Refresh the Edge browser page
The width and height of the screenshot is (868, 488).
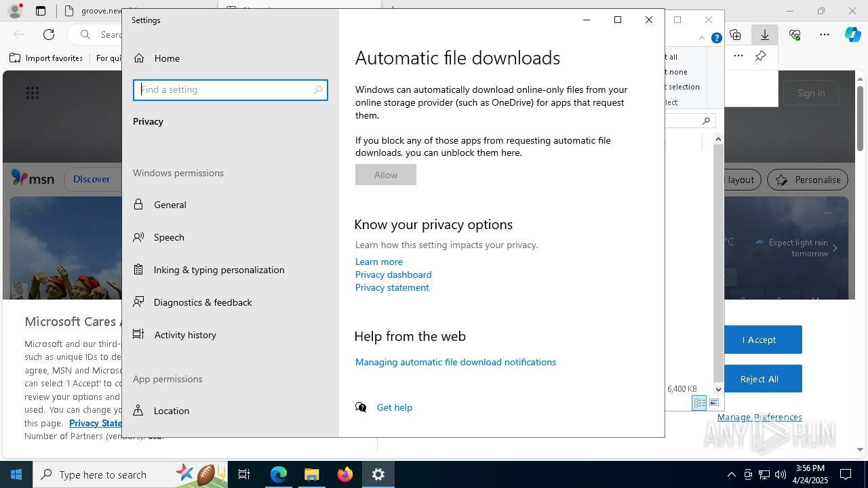click(49, 35)
